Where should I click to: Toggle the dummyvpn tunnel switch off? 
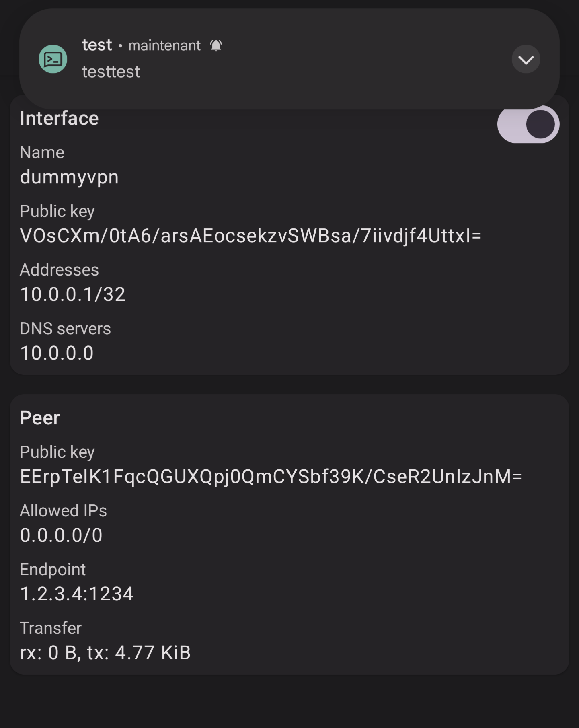tap(528, 124)
